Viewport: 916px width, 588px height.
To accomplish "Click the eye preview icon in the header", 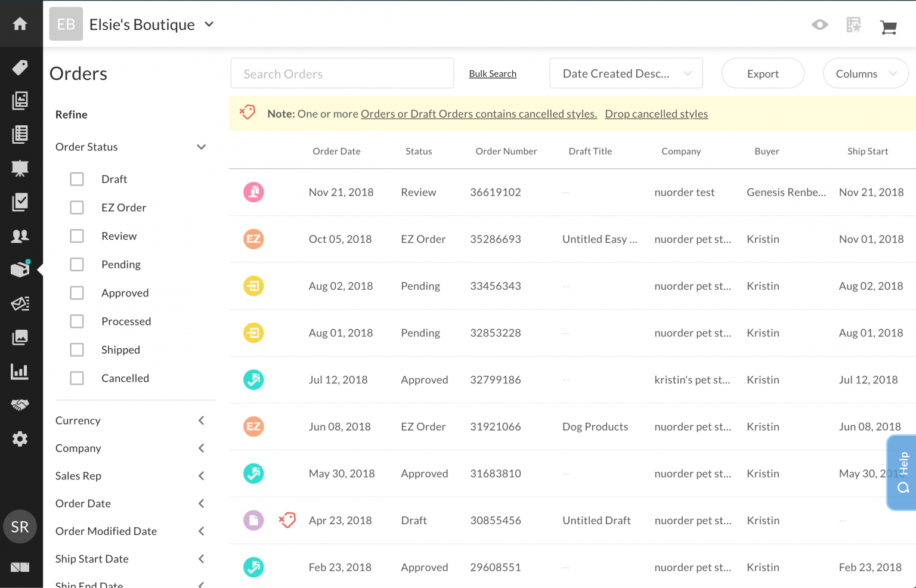I will point(819,24).
